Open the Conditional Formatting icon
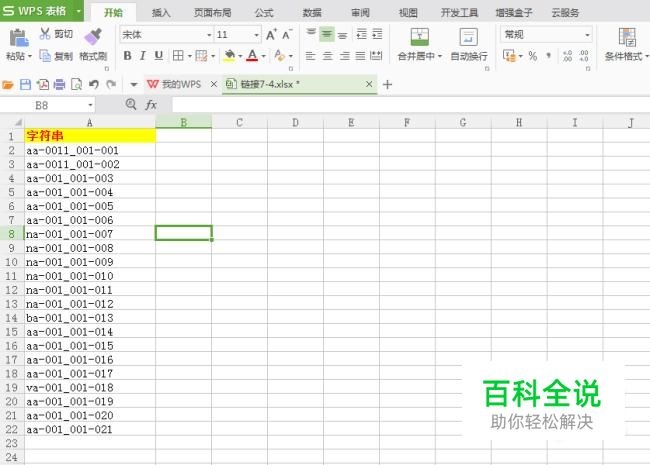Viewport: 650px width, 465px height. pyautogui.click(x=627, y=37)
